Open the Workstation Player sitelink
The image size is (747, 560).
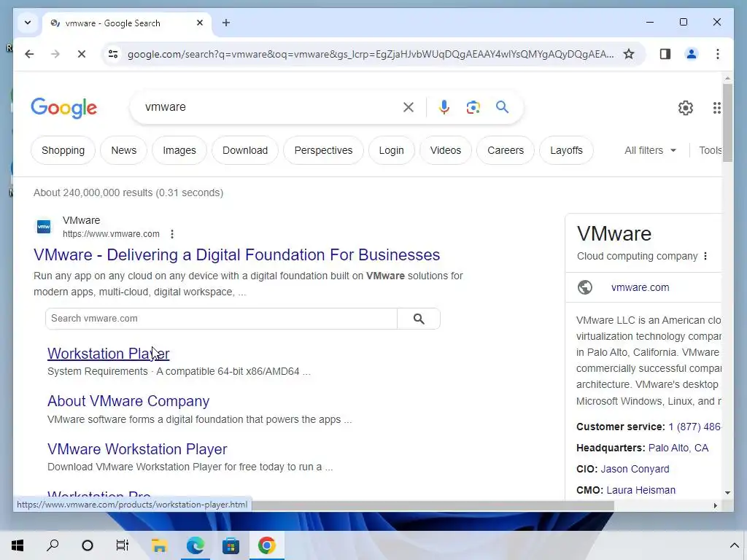coord(108,354)
